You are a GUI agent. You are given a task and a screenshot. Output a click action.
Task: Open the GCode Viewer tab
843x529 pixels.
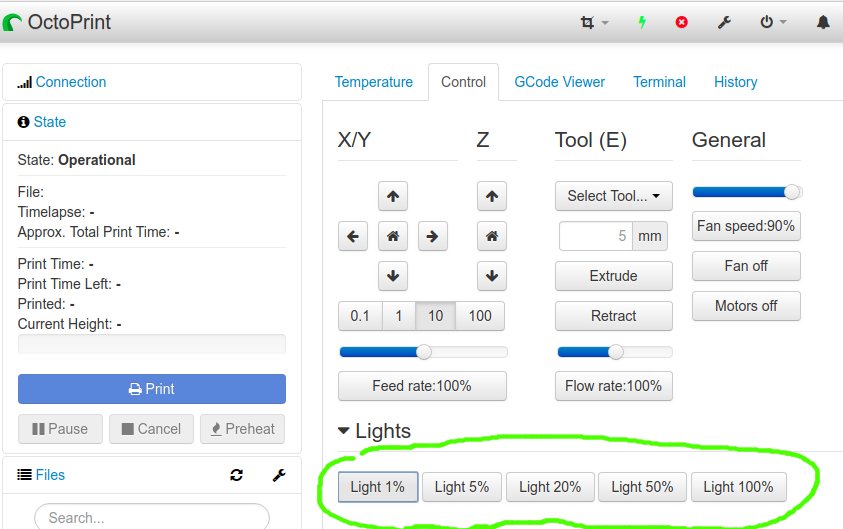coord(559,82)
